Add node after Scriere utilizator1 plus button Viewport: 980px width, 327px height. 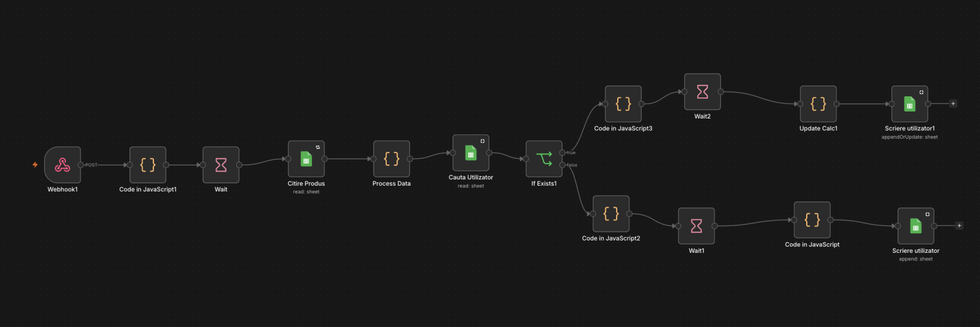click(x=953, y=104)
